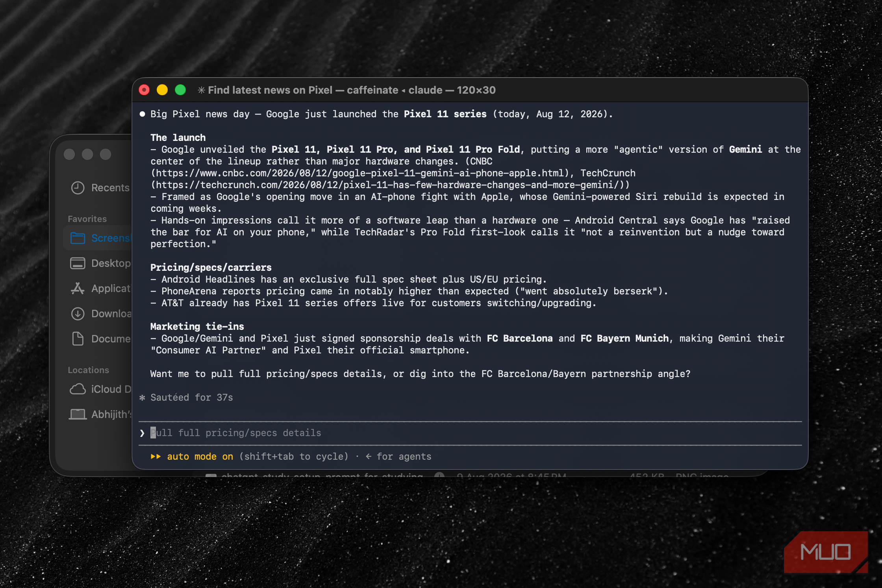Minimize the terminal window with yellow button
The image size is (882, 588).
pos(162,90)
